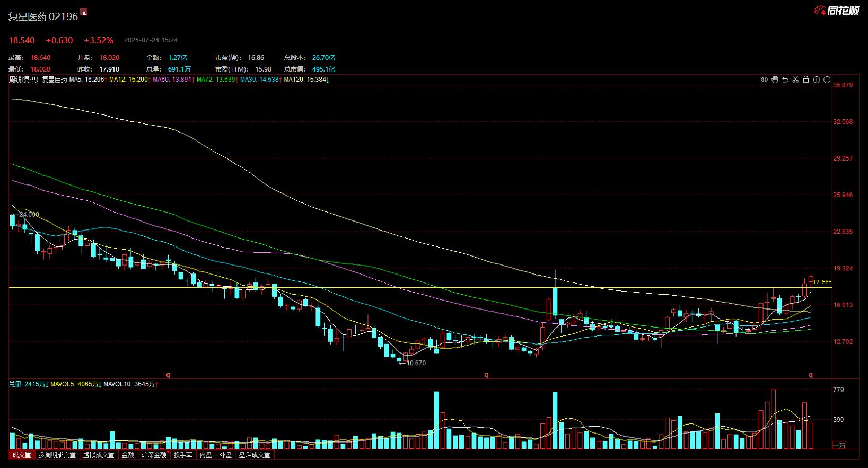The width and height of the screenshot is (868, 468).
Task: Click the MA72: 13.639 indicator label
Action: (217, 80)
